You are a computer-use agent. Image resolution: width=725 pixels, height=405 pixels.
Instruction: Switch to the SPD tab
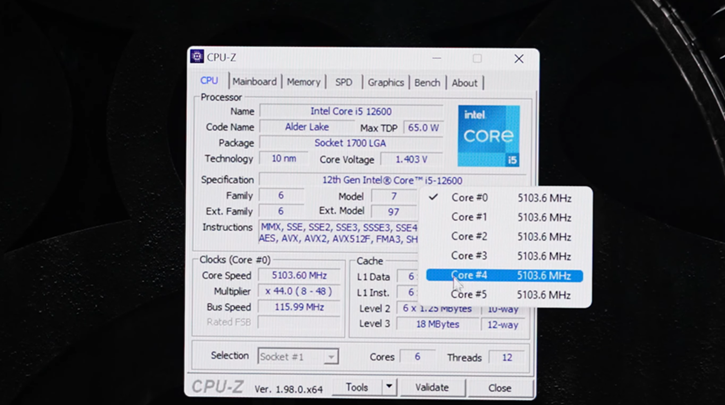click(x=343, y=82)
